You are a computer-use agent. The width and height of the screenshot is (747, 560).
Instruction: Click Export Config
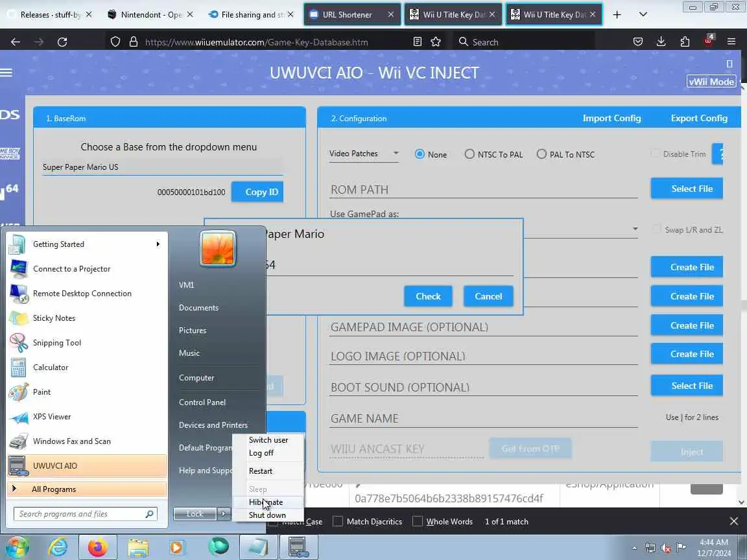tap(699, 118)
